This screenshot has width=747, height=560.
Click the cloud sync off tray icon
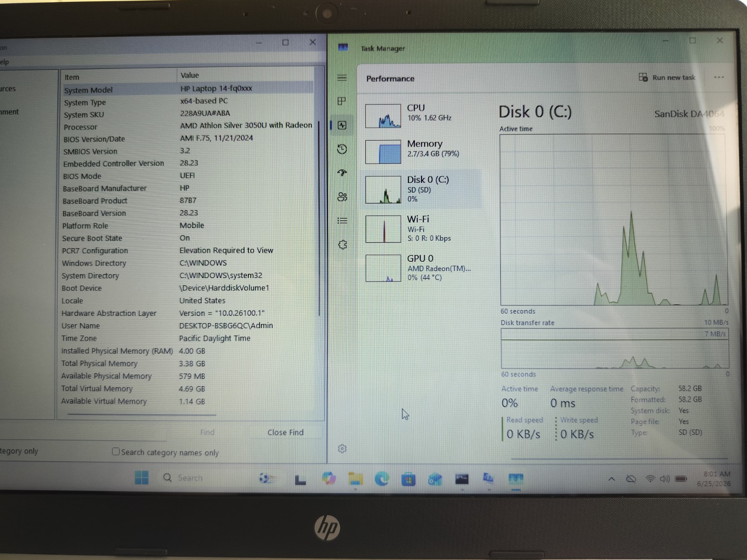click(631, 479)
